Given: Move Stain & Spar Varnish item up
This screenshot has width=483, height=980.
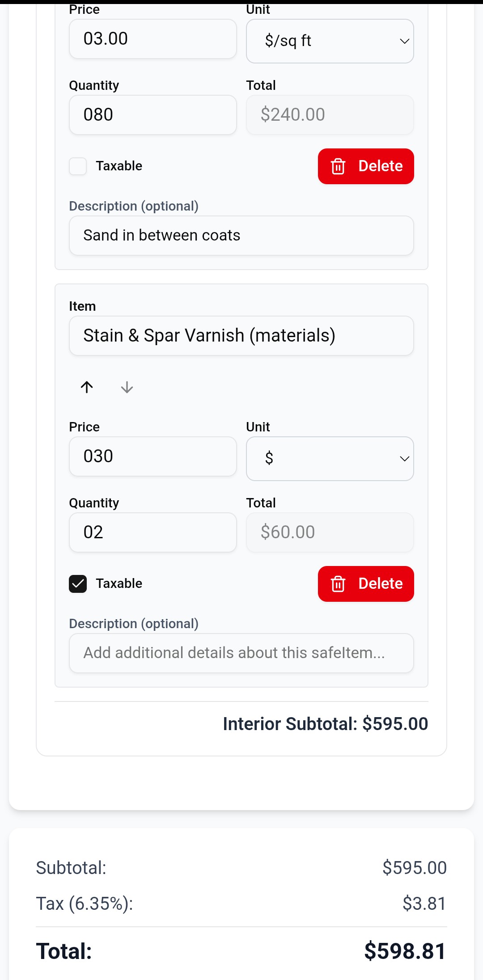Looking at the screenshot, I should click(x=87, y=387).
